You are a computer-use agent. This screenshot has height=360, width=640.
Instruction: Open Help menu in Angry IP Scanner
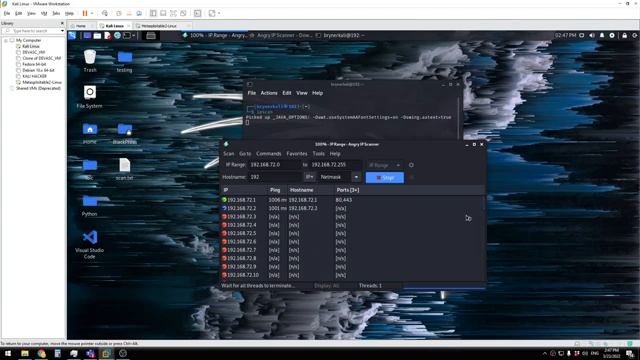coord(335,154)
